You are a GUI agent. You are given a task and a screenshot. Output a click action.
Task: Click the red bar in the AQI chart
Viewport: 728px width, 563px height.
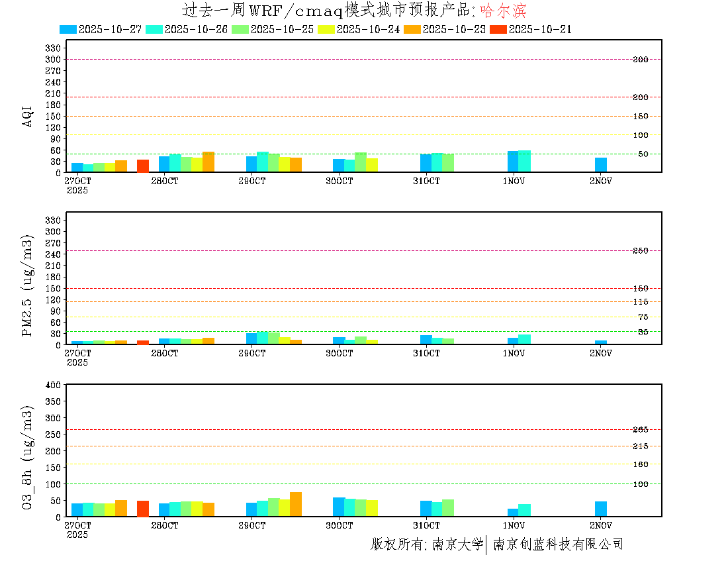point(143,166)
